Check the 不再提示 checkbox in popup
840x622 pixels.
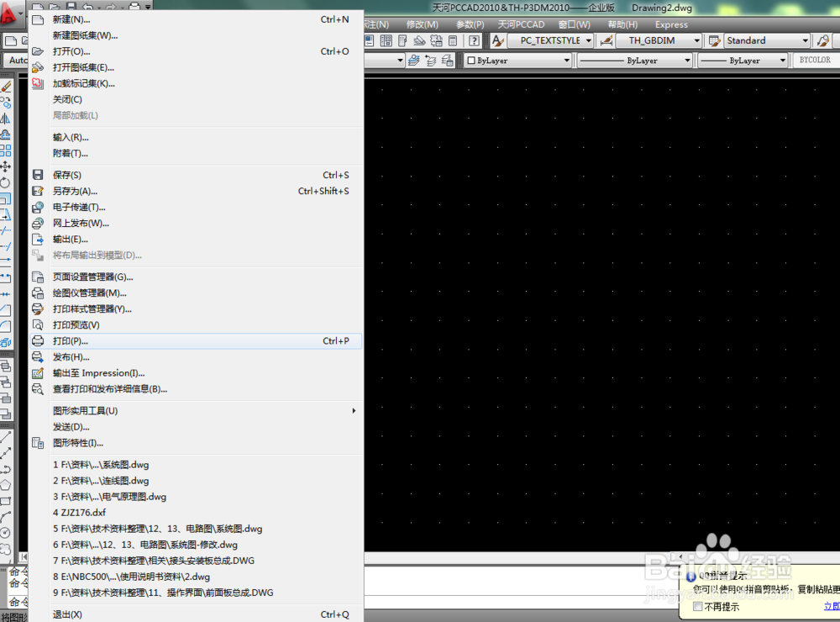tap(697, 607)
